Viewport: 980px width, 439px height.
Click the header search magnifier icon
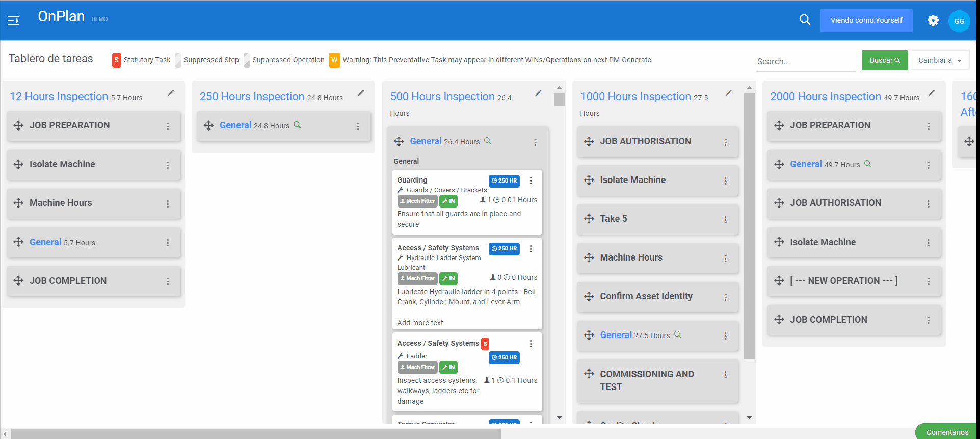[805, 20]
